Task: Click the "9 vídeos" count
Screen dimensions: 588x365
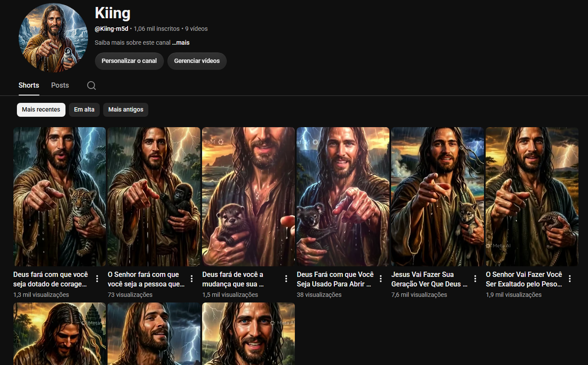Action: tap(196, 29)
